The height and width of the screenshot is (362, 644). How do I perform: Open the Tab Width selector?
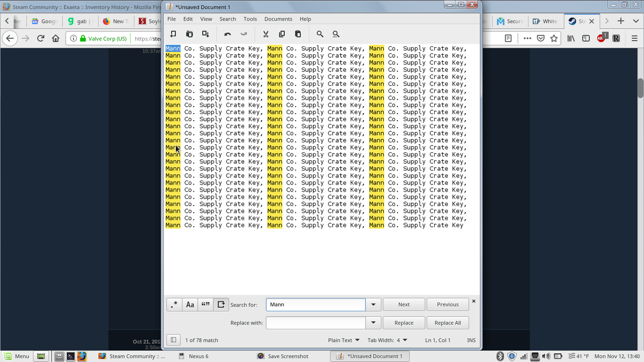click(387, 340)
